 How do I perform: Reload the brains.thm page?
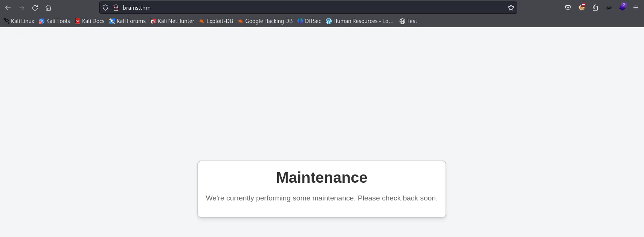point(35,8)
